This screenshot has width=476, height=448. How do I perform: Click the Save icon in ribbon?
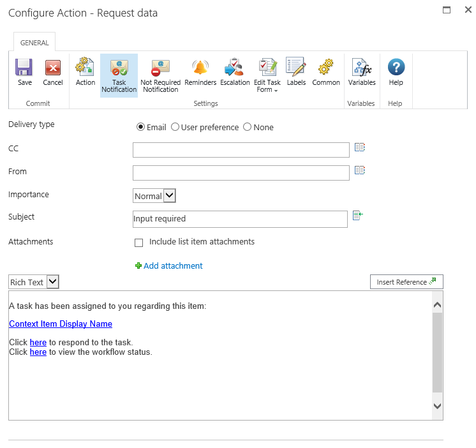(x=24, y=68)
